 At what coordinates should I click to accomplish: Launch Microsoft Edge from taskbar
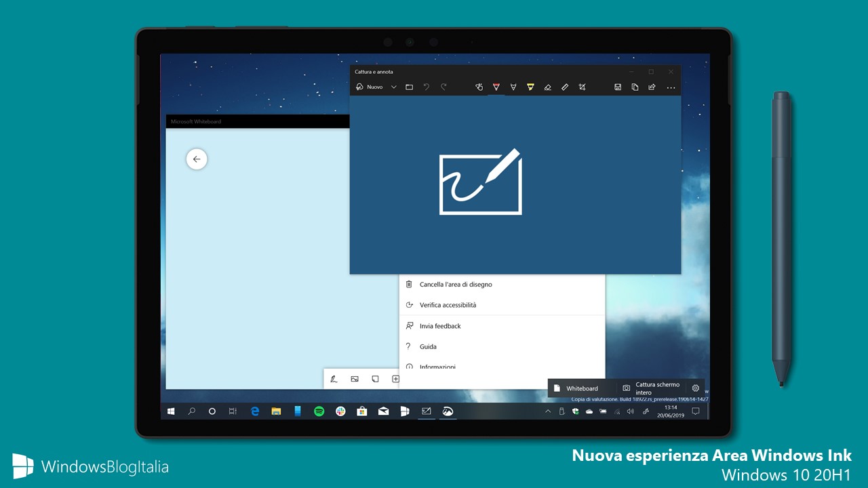pyautogui.click(x=255, y=411)
